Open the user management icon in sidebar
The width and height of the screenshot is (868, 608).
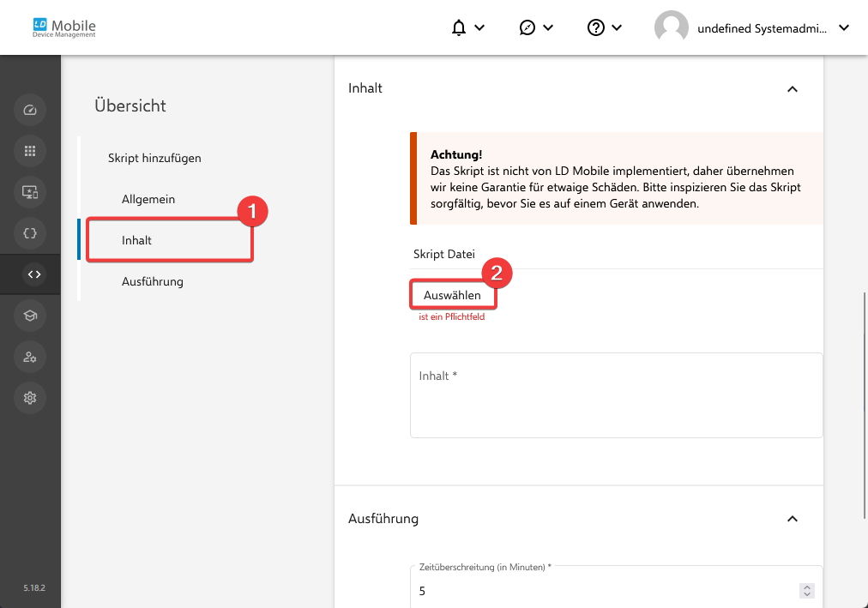(x=30, y=357)
